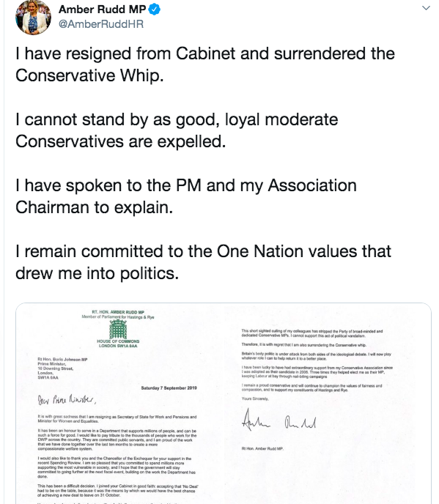Image resolution: width=439 pixels, height=504 pixels.
Task: Click 'HOUSE OF COMMONS LONDON SW1A 0AA' text
Action: coord(118,344)
